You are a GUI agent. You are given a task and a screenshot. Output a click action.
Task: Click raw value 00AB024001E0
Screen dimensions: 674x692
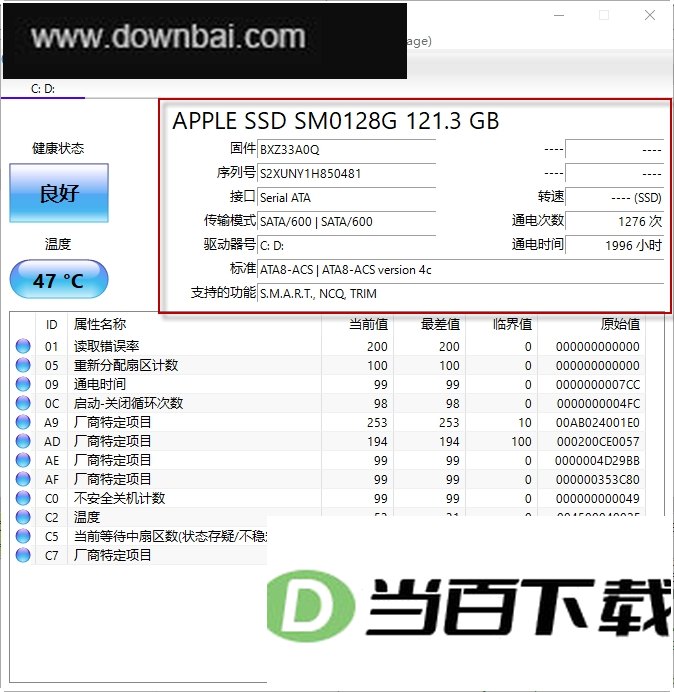tap(598, 423)
